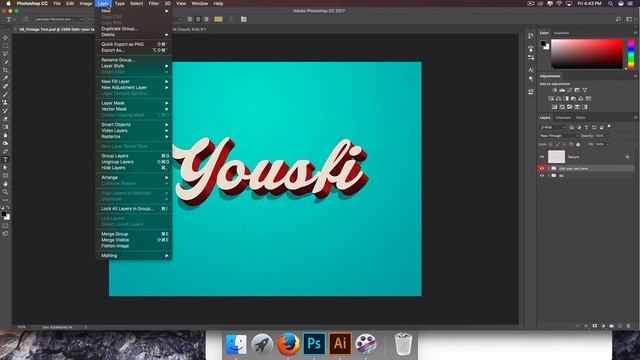The height and width of the screenshot is (360, 640).
Task: Open Firefox in the Dock
Action: (288, 344)
